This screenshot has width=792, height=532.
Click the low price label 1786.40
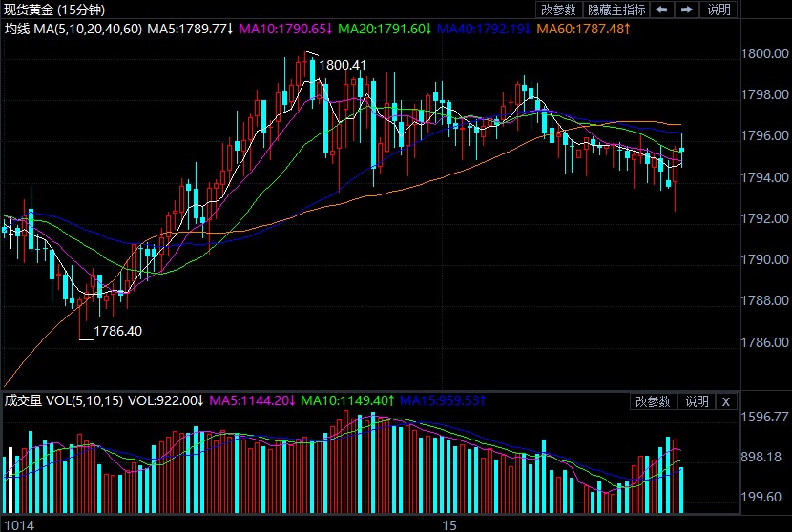coord(118,331)
